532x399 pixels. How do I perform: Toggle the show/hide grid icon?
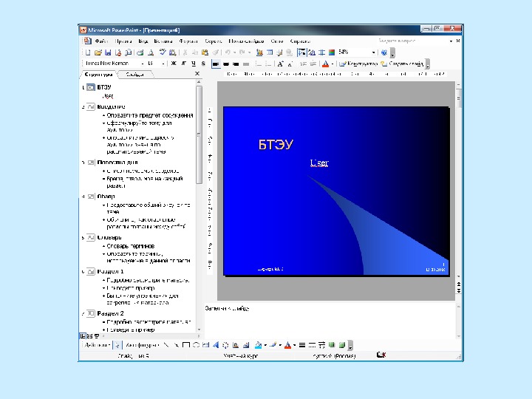click(x=321, y=52)
